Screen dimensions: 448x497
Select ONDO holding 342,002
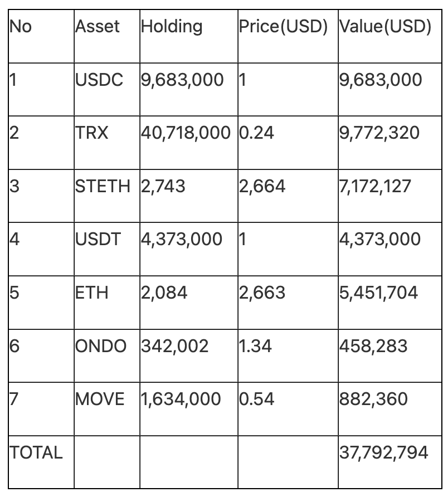point(175,347)
